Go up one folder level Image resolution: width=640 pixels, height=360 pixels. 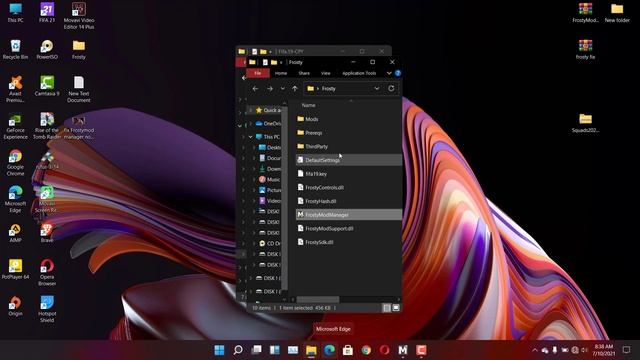click(x=295, y=89)
